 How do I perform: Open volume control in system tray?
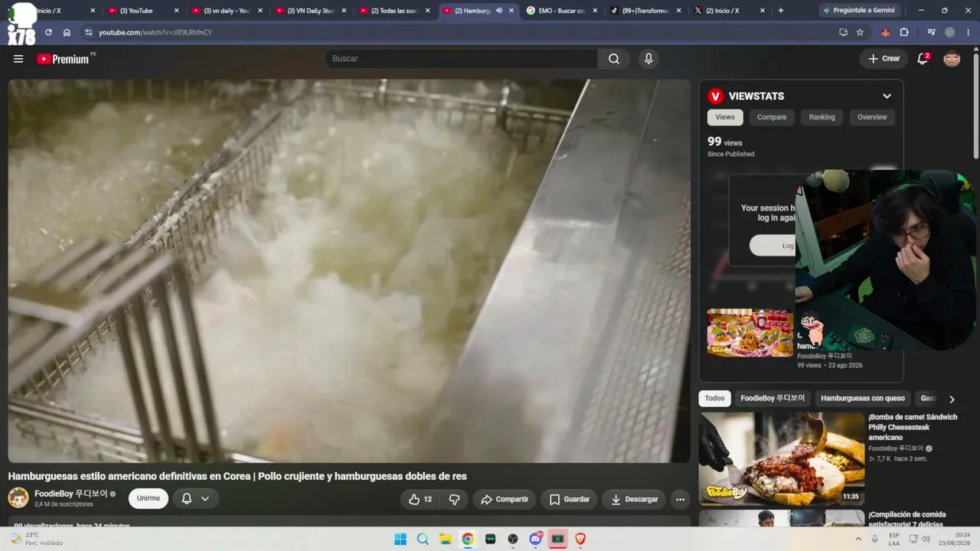[926, 539]
